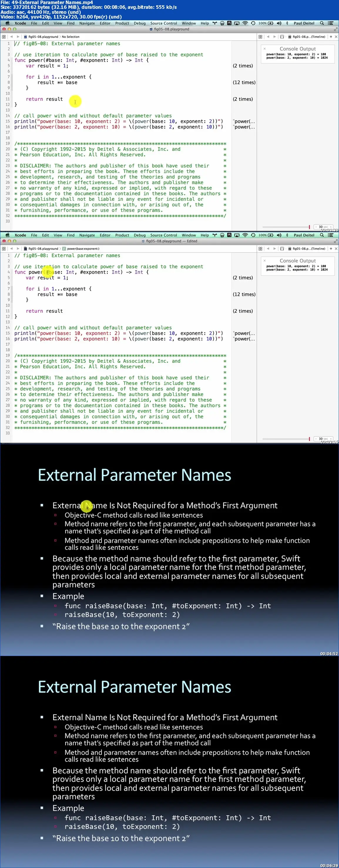
Task: Click 'return result' line in upper frame
Action: [x=44, y=99]
